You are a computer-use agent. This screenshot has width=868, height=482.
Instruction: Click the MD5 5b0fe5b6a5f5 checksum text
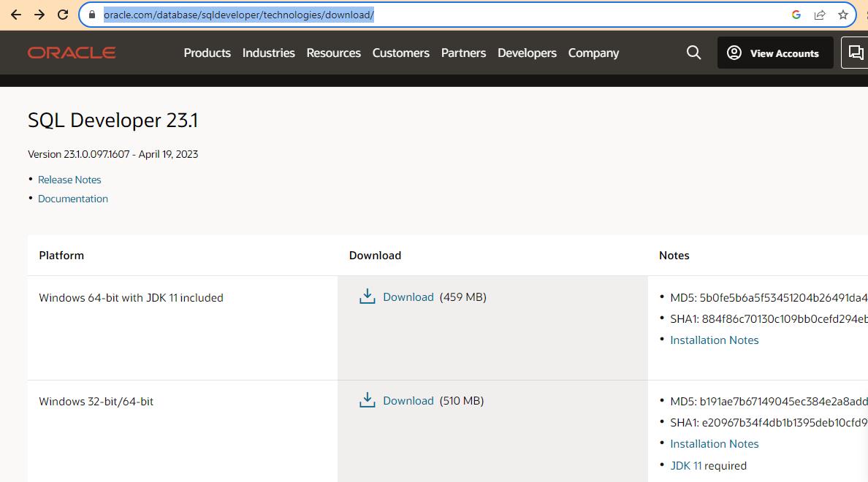coord(769,298)
